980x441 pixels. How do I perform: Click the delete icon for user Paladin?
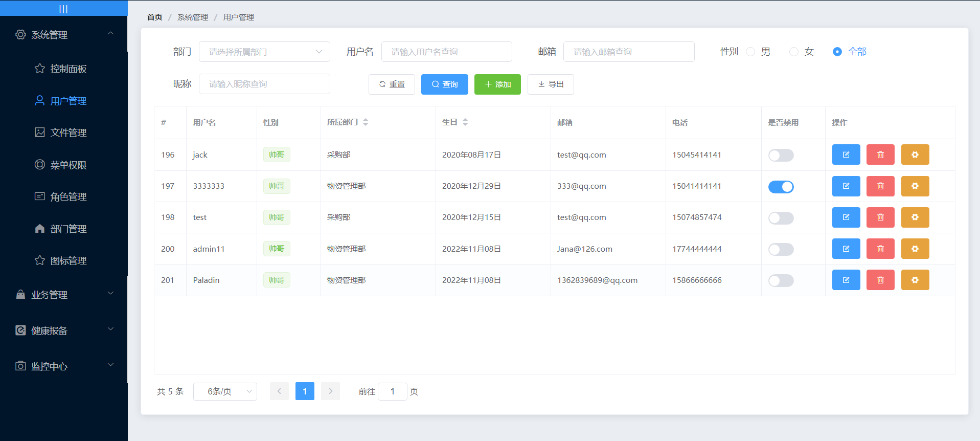coord(880,280)
